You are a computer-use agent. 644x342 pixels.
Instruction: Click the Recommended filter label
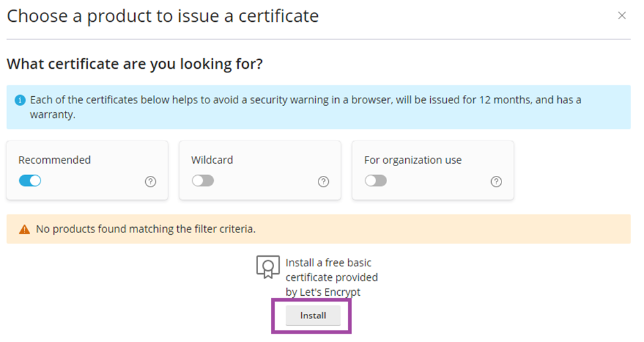pos(55,160)
